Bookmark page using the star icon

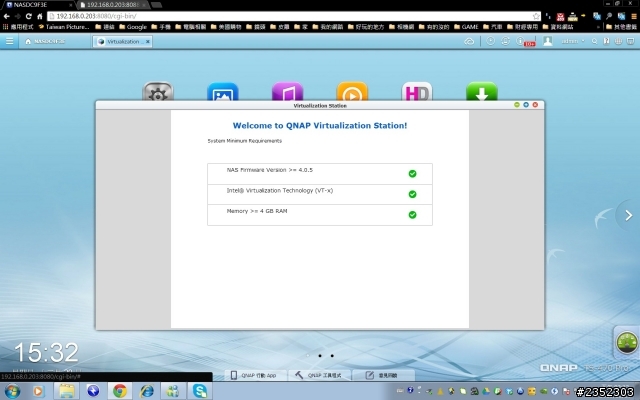[x=536, y=16]
